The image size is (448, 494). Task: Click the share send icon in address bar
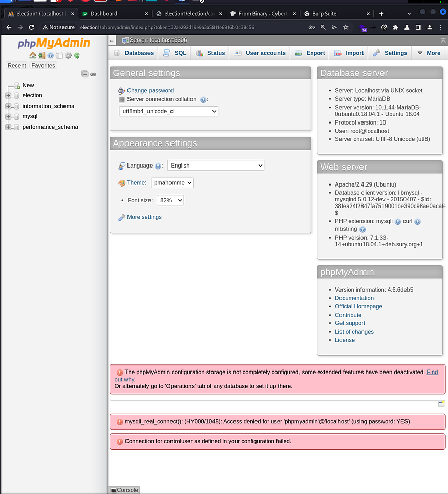(334, 27)
